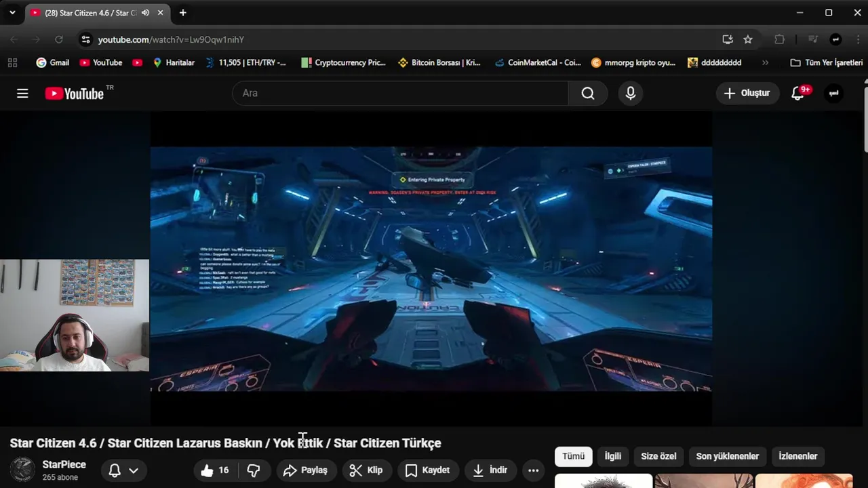Start voice search with the microphone
The height and width of the screenshot is (488, 868).
631,94
